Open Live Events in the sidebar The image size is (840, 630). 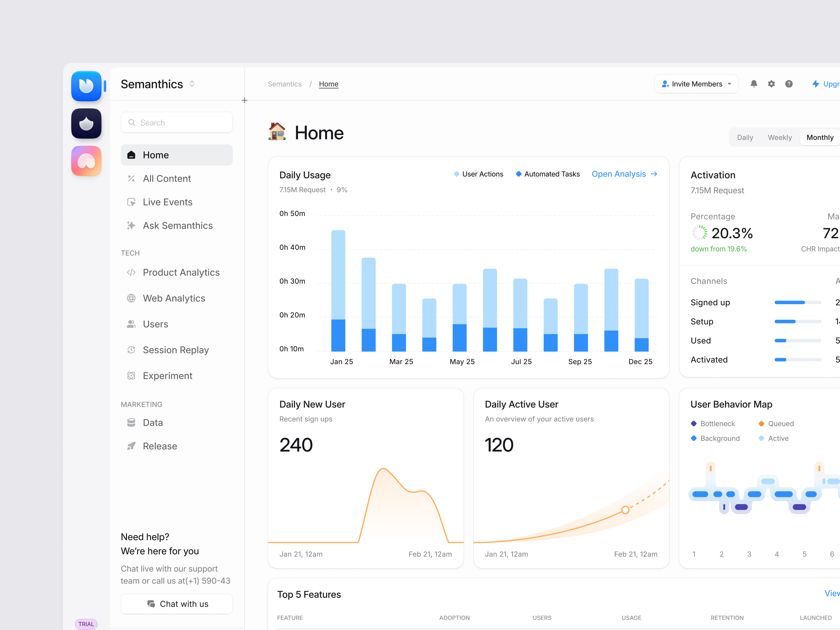tap(177, 202)
